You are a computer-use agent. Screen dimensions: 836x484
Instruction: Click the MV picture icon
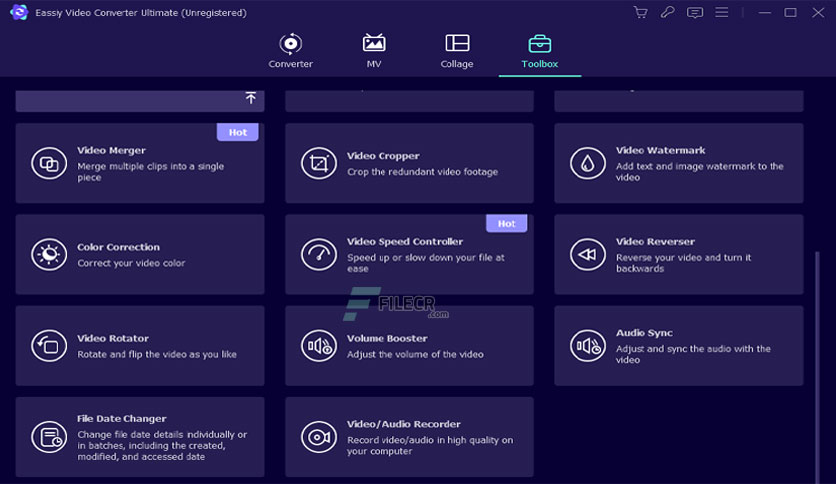(x=374, y=43)
